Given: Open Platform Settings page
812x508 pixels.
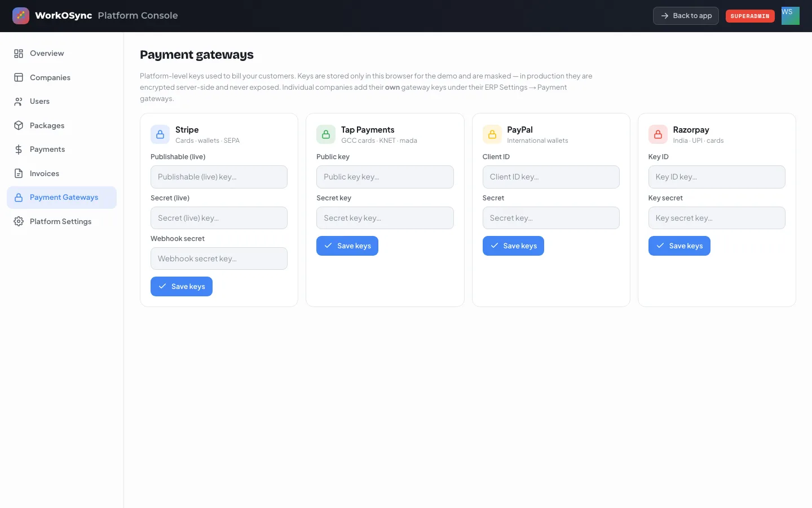Looking at the screenshot, I should pyautogui.click(x=62, y=221).
